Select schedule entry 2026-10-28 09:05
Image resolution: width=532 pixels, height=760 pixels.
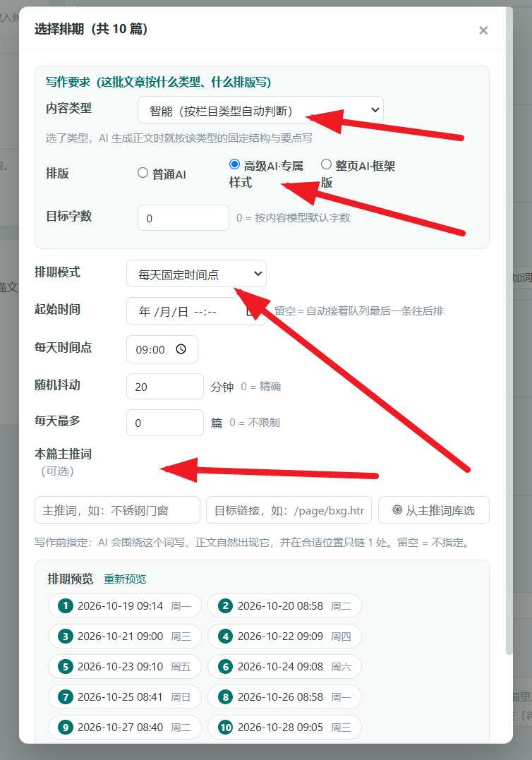click(284, 727)
